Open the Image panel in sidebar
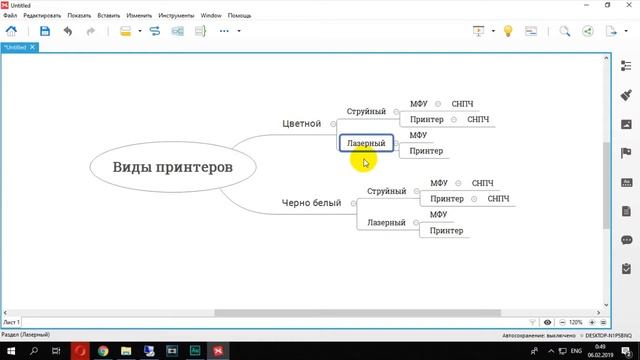640x360 pixels. point(626,124)
